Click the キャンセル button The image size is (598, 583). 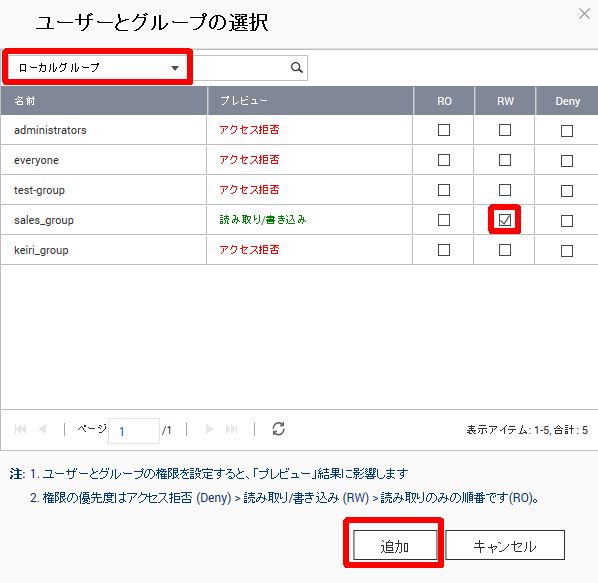(x=505, y=545)
